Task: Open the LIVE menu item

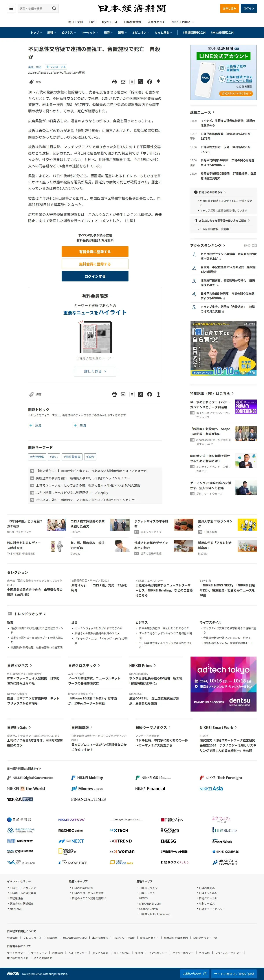Action: [92, 22]
